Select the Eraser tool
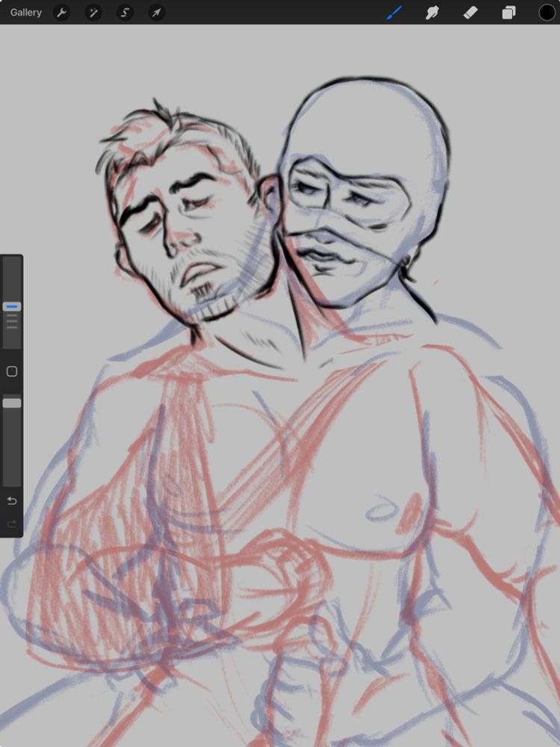 tap(470, 13)
